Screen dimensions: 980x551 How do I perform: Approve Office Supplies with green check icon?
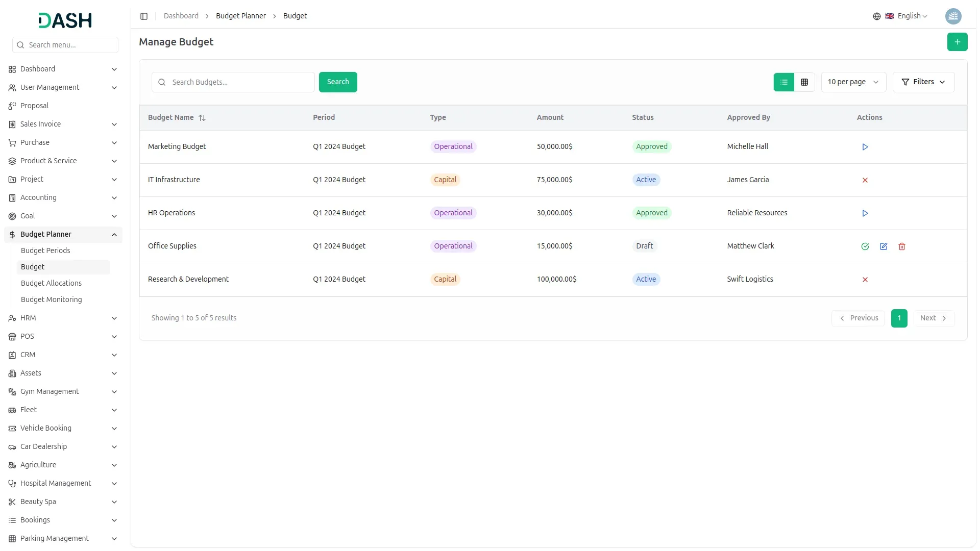tap(865, 246)
